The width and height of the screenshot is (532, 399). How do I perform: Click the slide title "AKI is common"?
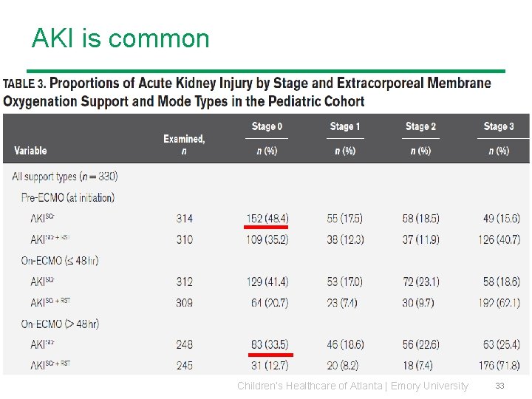pos(120,38)
